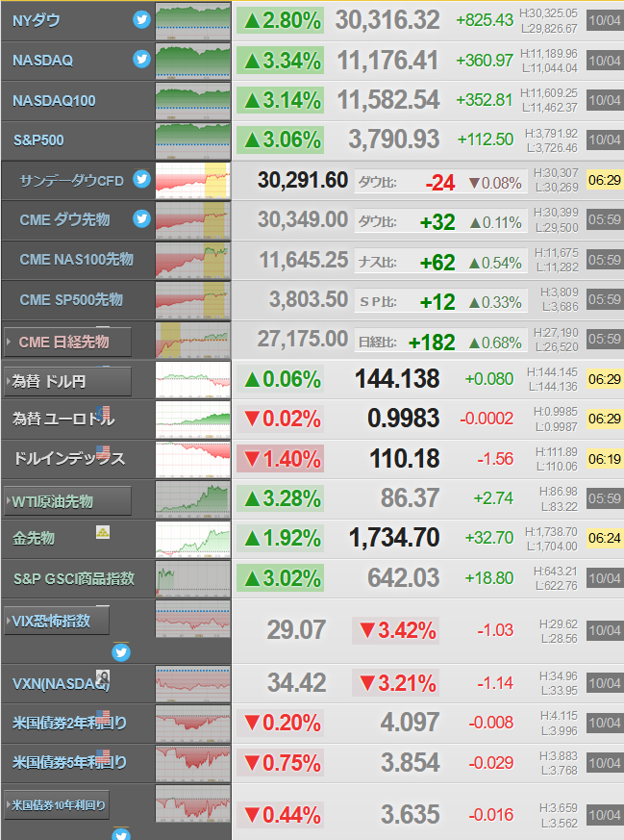Open the NASDAQ100 mini chart
Image resolution: width=624 pixels, height=840 pixels.
pyautogui.click(x=193, y=101)
